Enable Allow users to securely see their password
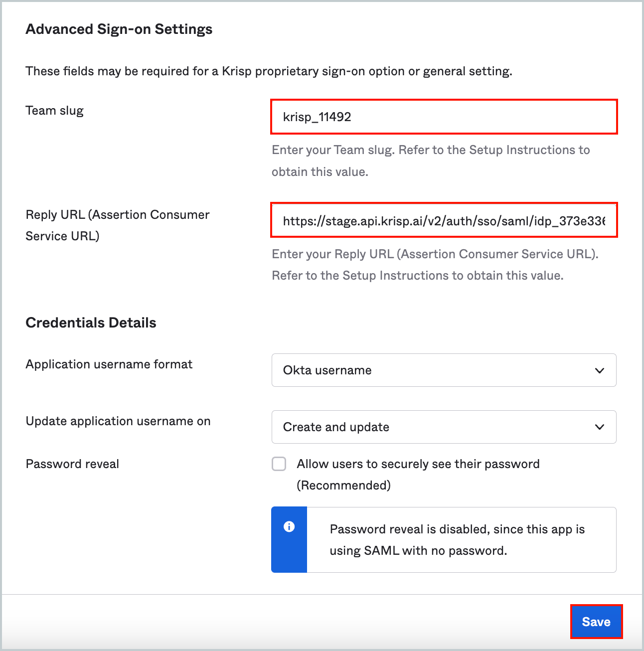 (279, 464)
